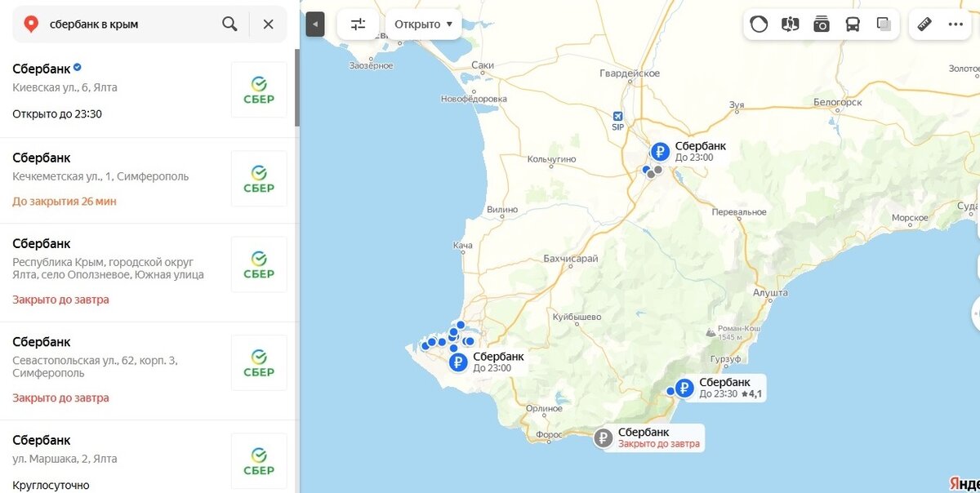Screen dimensions: 980x493
Task: Click the results list scrollbar
Action: 297,88
